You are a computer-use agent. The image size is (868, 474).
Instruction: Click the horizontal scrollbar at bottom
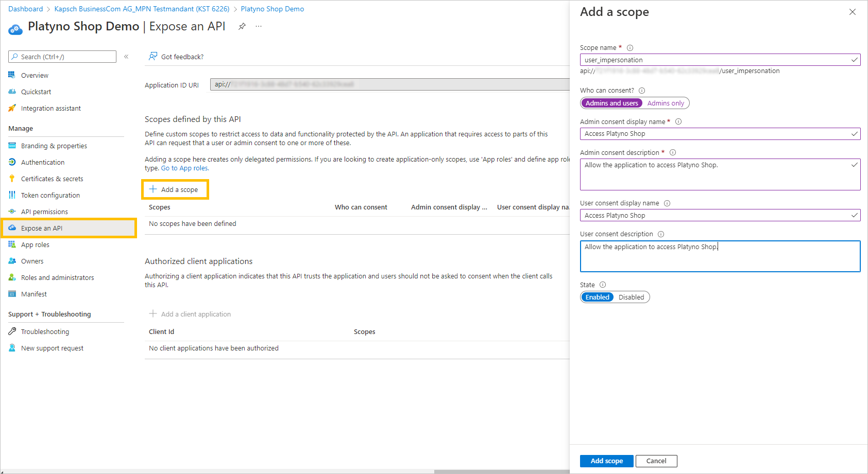pos(501,471)
